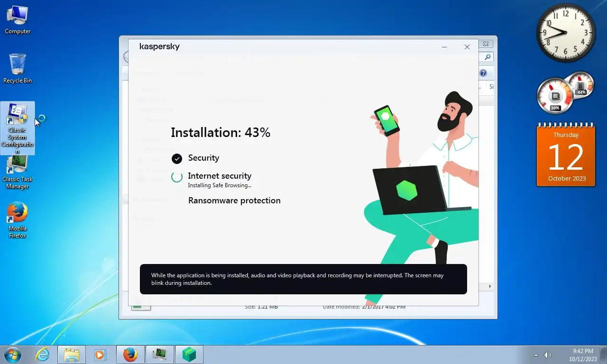Click the Explorer window search magnifier

(488, 57)
